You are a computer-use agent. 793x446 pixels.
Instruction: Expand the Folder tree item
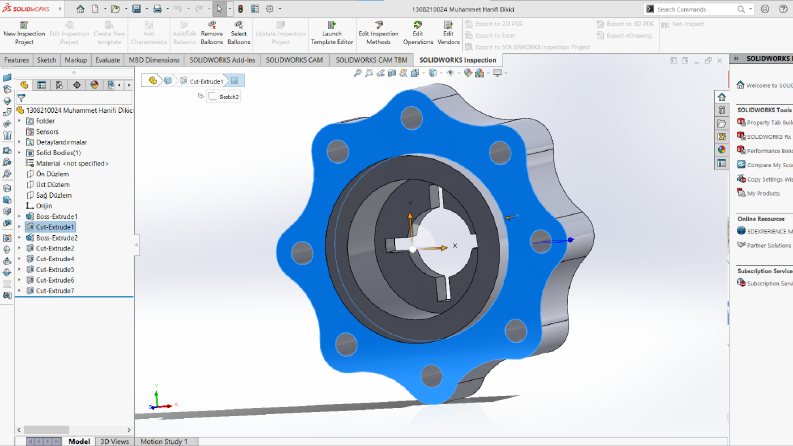[x=20, y=121]
